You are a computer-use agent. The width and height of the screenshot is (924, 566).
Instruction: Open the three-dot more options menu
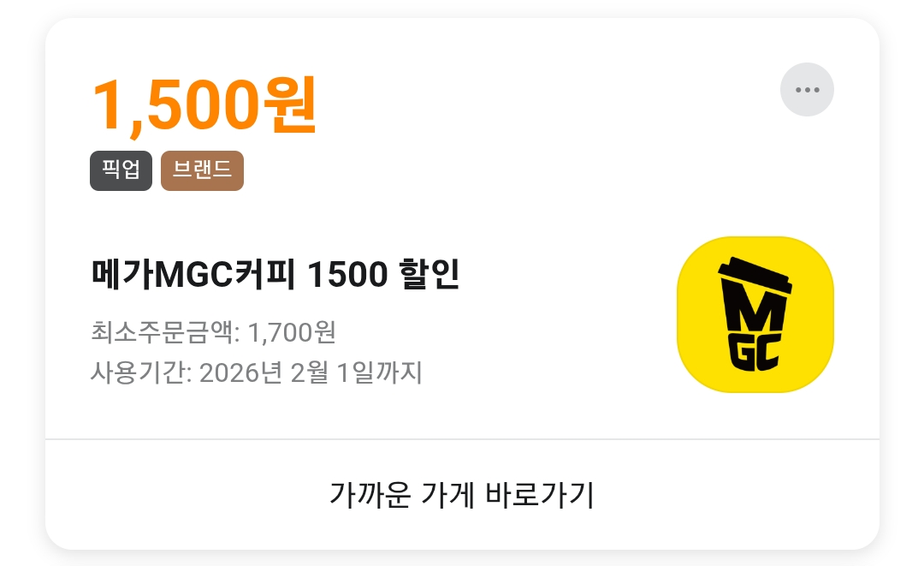coord(807,90)
